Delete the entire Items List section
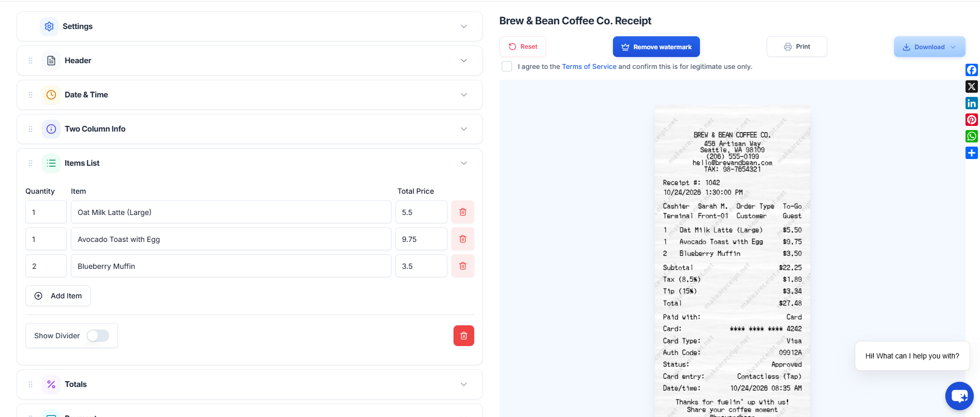The image size is (980, 417). coord(464,336)
